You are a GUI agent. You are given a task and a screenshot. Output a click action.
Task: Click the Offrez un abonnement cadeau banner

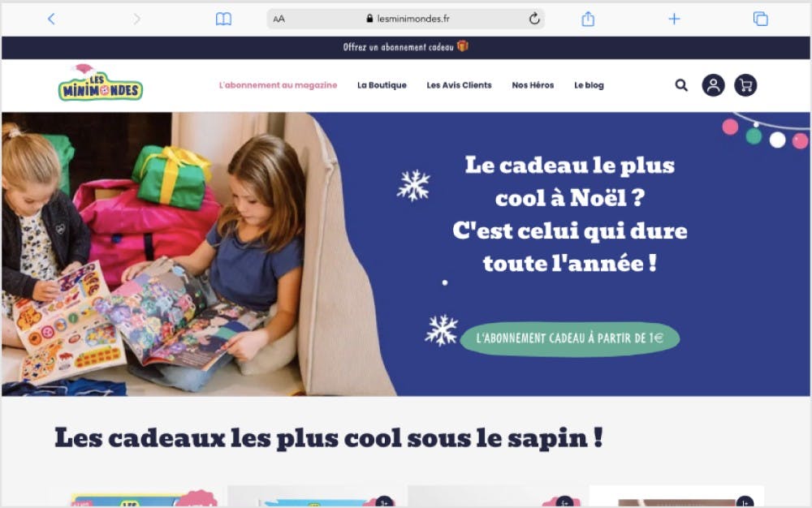pos(405,47)
